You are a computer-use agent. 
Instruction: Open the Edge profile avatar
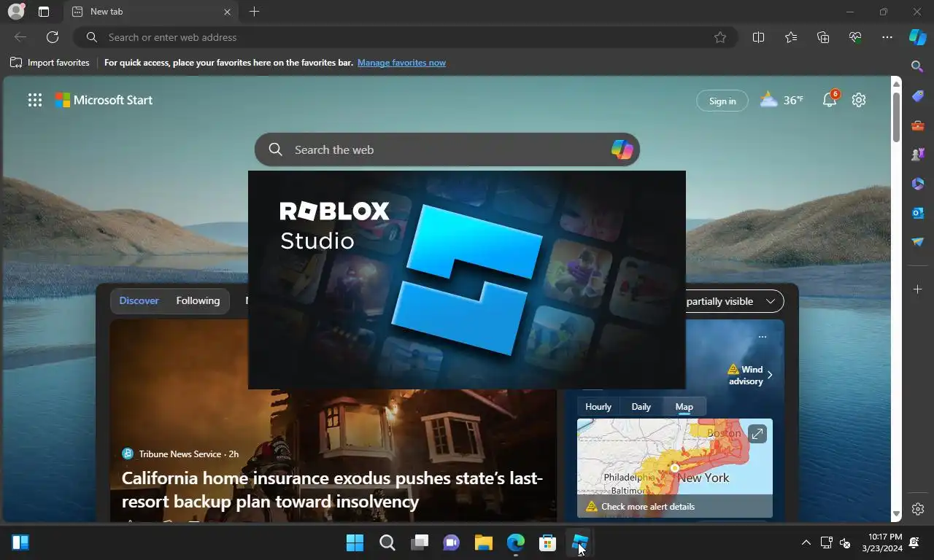(16, 12)
